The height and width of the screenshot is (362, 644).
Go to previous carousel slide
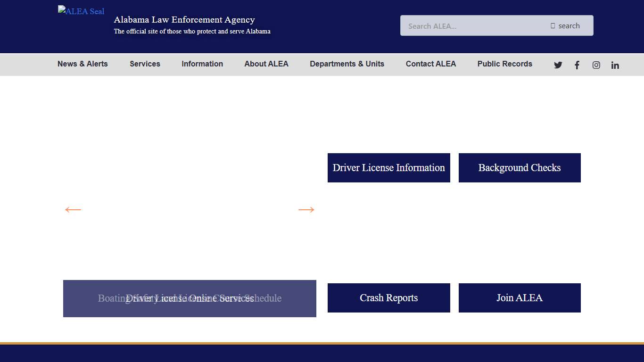click(73, 209)
